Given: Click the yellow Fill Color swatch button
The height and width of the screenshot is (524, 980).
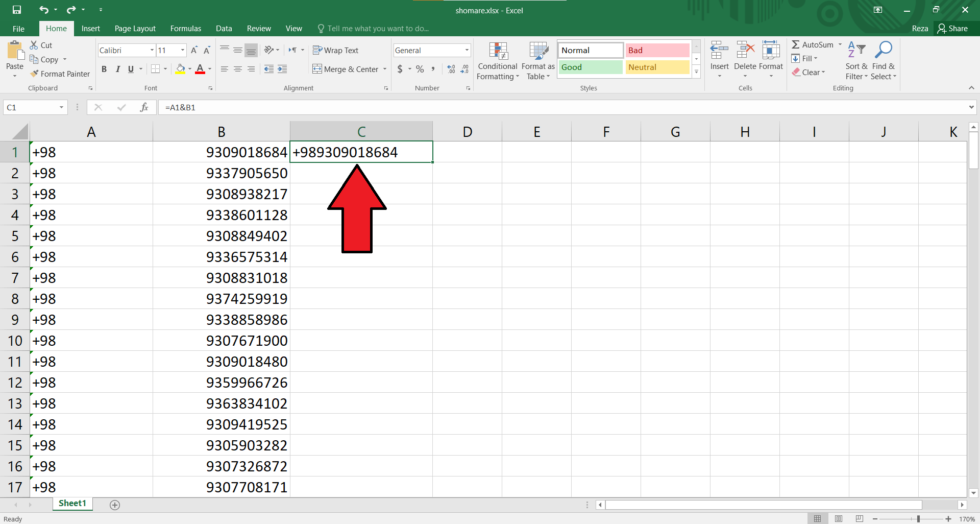Looking at the screenshot, I should click(180, 69).
